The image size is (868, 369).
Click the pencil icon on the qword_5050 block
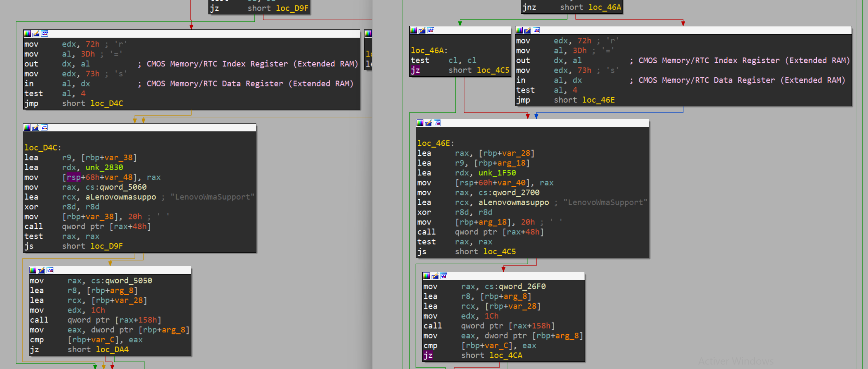(41, 270)
